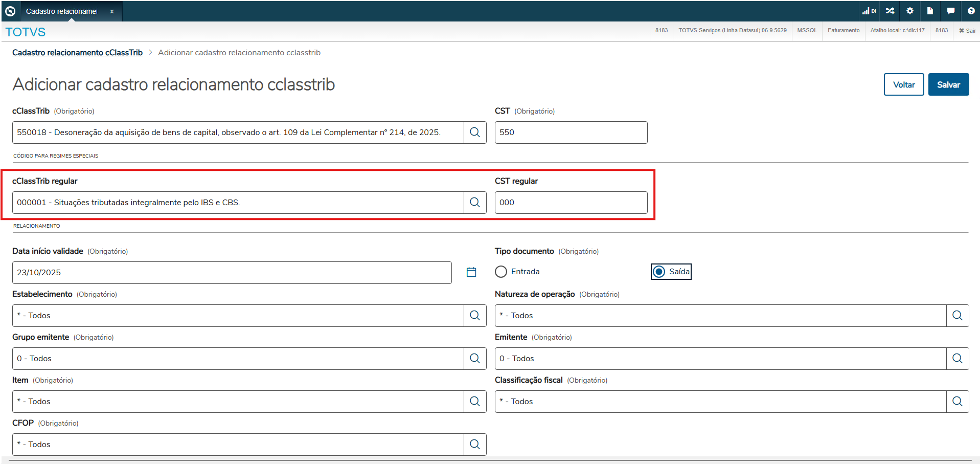Search Estabelecimento with the magnifier icon
The width and height of the screenshot is (980, 464).
tap(475, 316)
